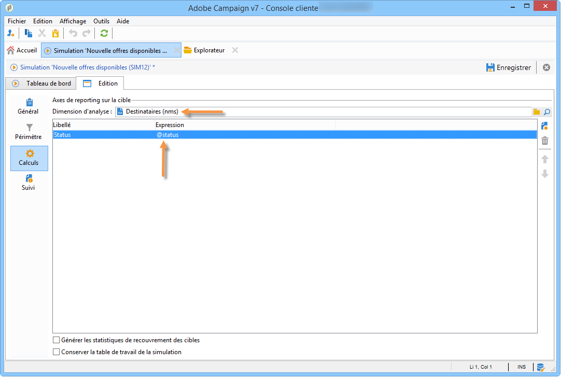Click the Adobe Campaign app icon in title bar
The image size is (575, 392).
coord(9,8)
